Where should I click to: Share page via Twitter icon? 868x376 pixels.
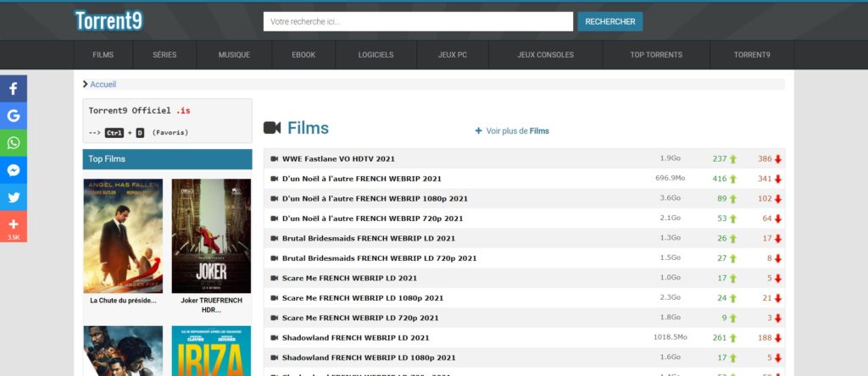(14, 196)
